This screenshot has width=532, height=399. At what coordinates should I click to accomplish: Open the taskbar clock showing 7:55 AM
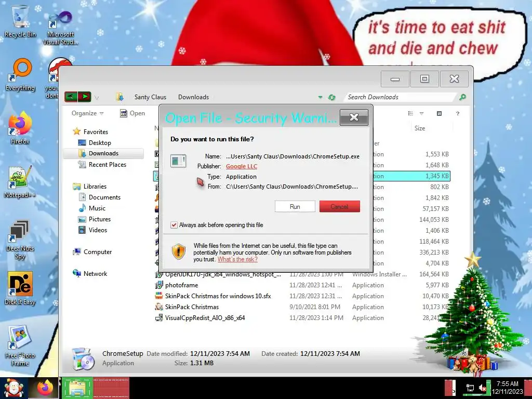(x=507, y=388)
